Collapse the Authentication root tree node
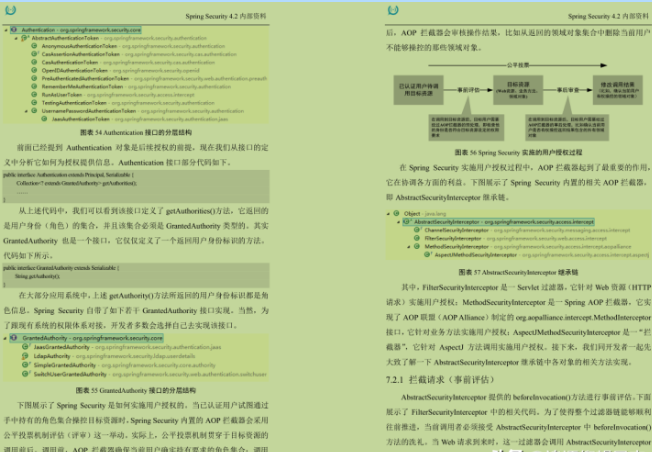652x452 pixels. click(6, 30)
